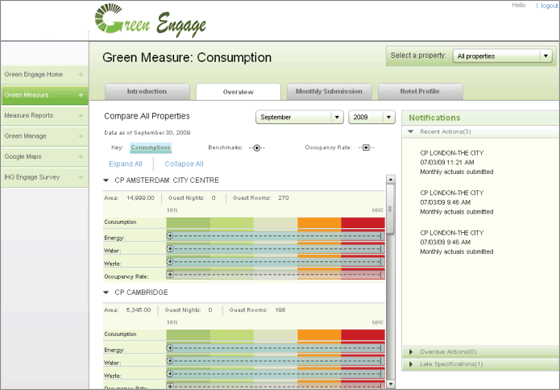This screenshot has width=560, height=390.
Task: Click Amsterdam Waste benchmark circle marker
Action: (170, 261)
